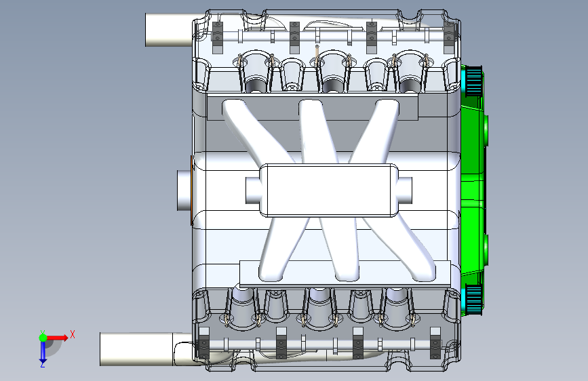Select the upper cyan toothed pulley
The width and height of the screenshot is (588, 381).
[473, 81]
